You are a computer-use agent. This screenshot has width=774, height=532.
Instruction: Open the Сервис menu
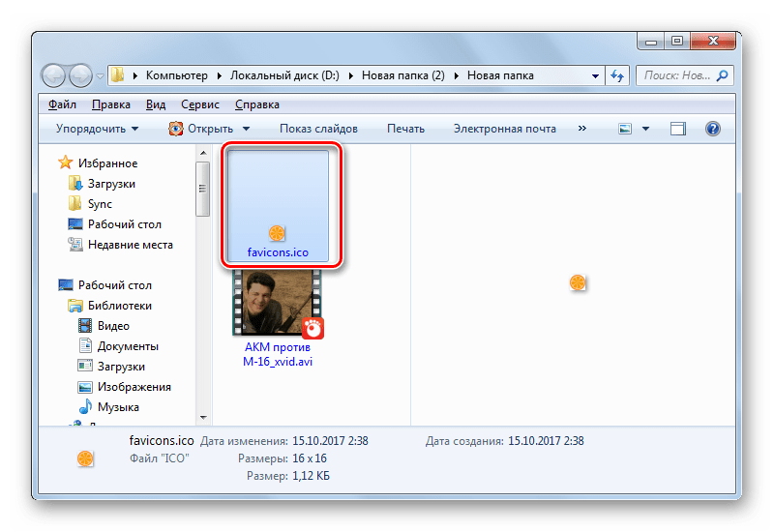(200, 104)
